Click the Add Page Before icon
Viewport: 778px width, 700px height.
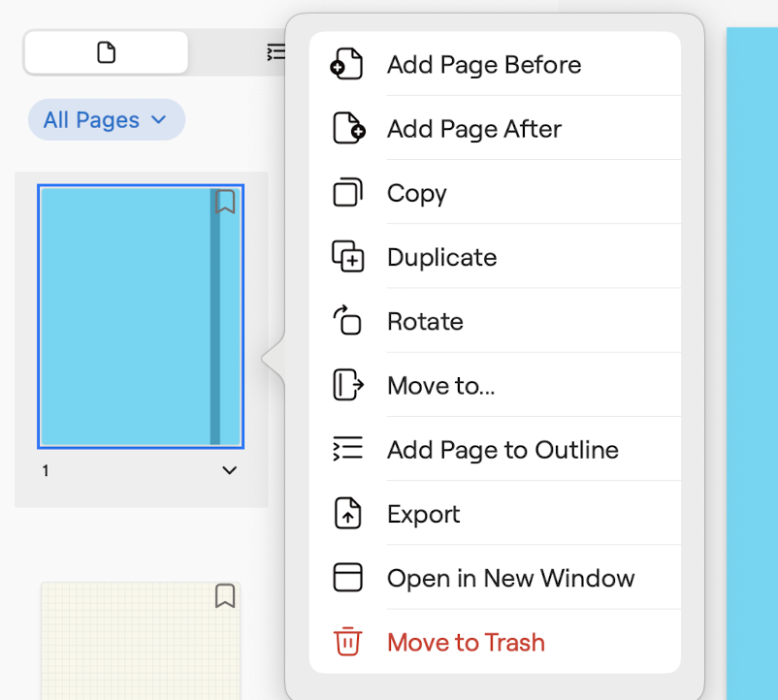(x=347, y=65)
